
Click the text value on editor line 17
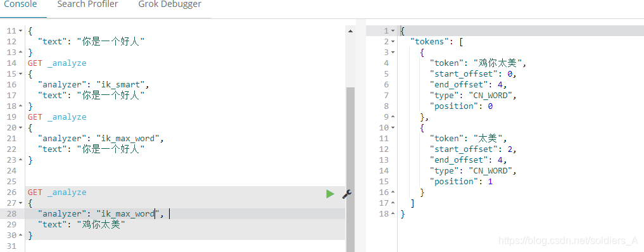click(111, 95)
